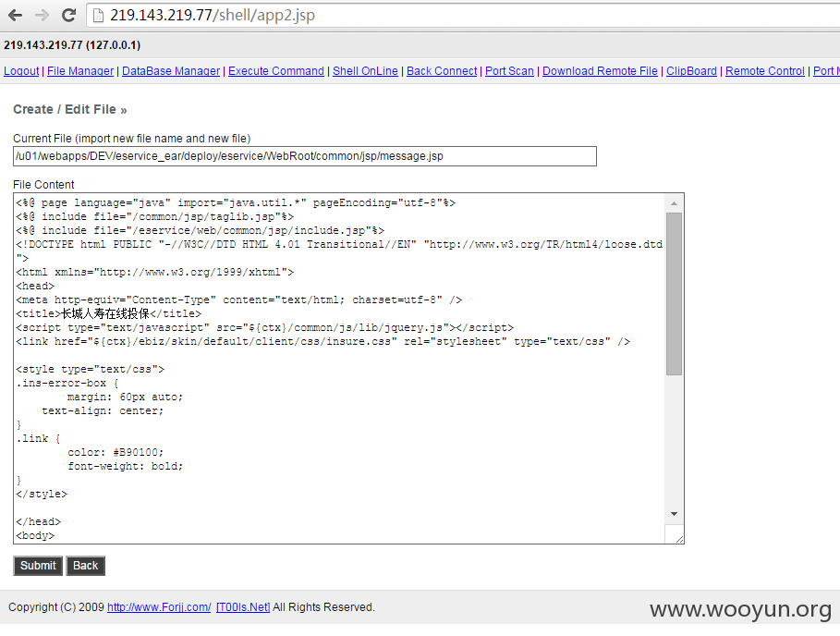The height and width of the screenshot is (636, 840).
Task: Reload the page with refresh icon
Action: [68, 15]
